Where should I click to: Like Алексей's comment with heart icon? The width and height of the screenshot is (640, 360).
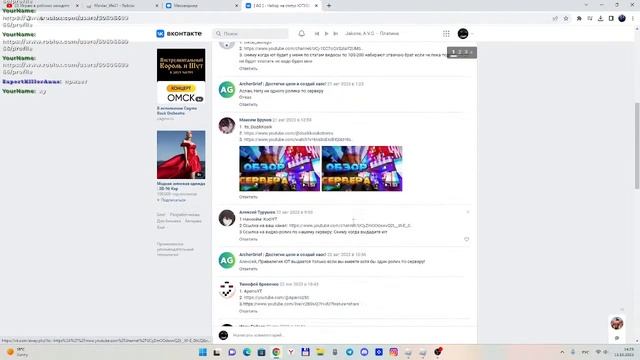(467, 239)
